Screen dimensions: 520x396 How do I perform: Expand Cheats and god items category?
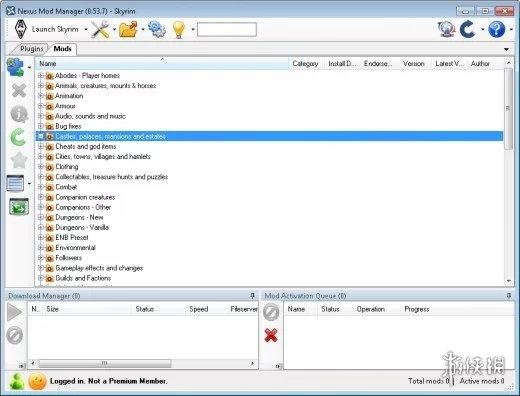pos(41,146)
